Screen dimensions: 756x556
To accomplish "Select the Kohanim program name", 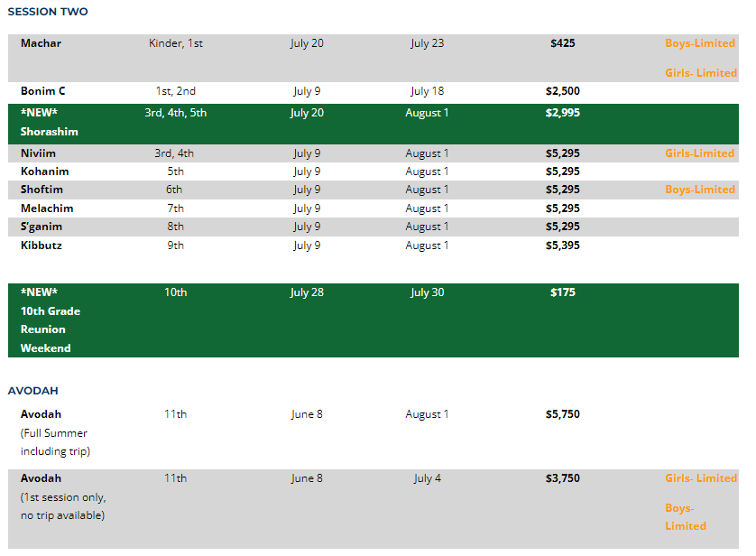I will pos(44,171).
